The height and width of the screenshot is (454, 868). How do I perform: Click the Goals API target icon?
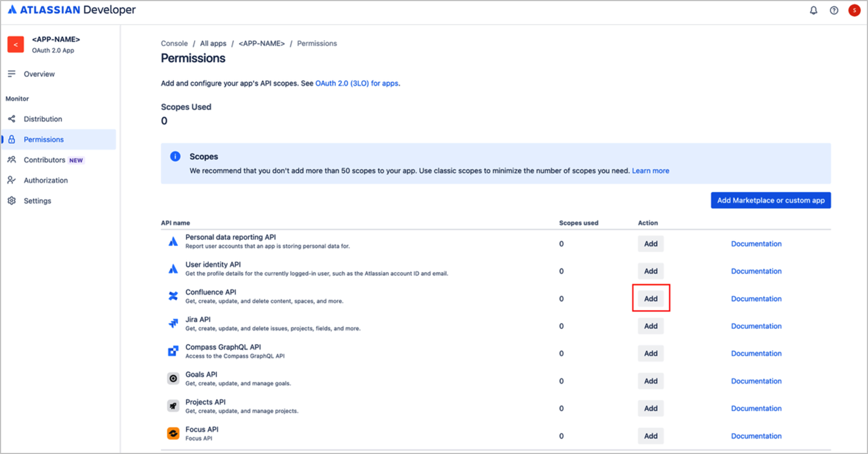(x=173, y=378)
